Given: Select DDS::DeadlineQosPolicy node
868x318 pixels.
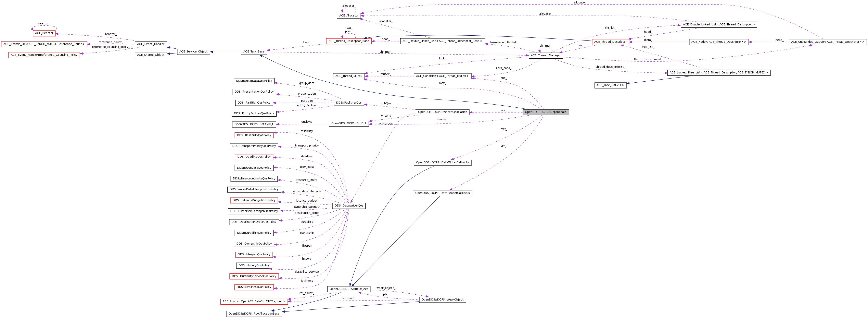Looking at the screenshot, I should click(254, 157).
